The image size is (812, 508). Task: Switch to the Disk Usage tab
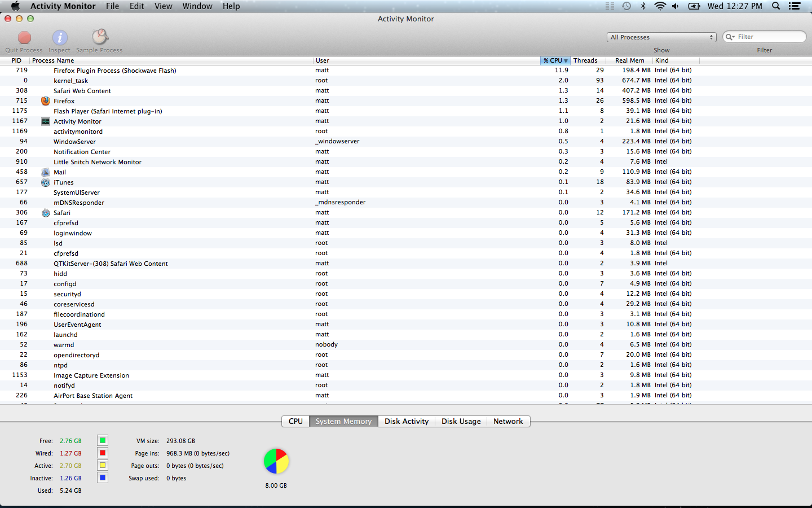[x=461, y=422]
